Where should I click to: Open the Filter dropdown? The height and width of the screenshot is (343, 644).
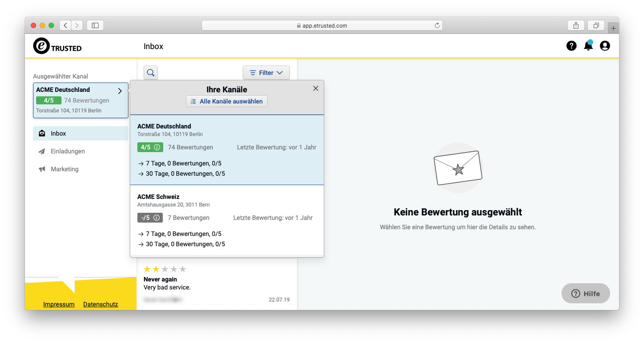click(x=266, y=73)
